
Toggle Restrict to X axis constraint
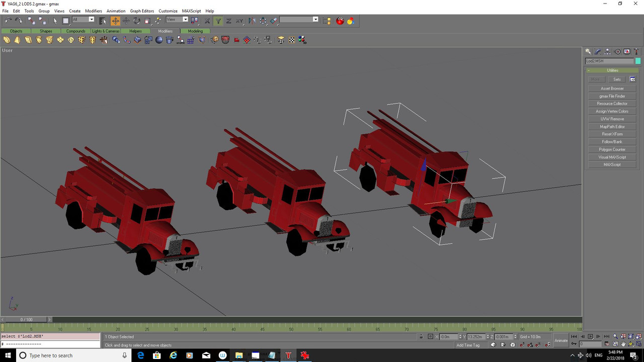(x=207, y=21)
